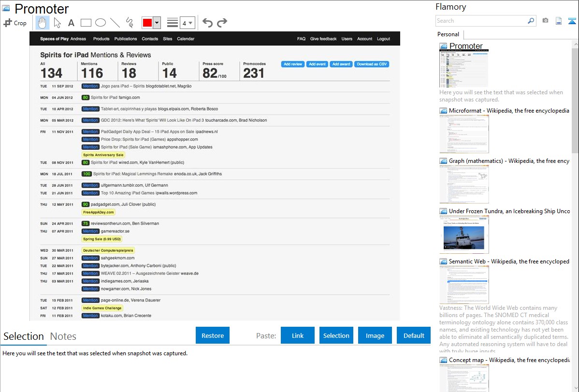This screenshot has width=579, height=392.
Task: Click the icon beside Concept map title
Action: tap(443, 360)
